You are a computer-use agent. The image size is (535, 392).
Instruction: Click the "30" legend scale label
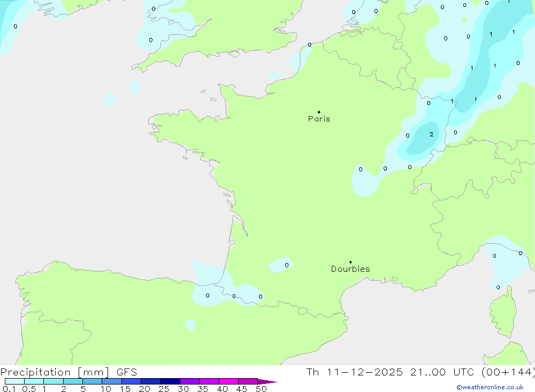pos(184,389)
